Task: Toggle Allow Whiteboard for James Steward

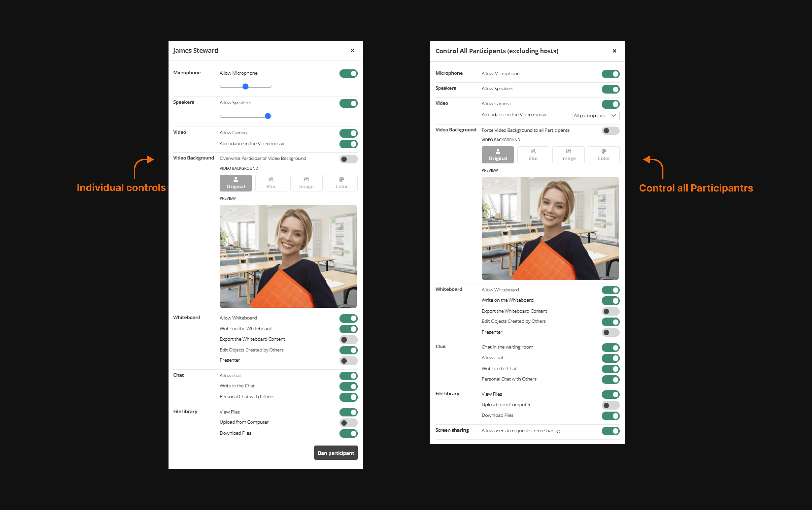Action: pyautogui.click(x=348, y=318)
